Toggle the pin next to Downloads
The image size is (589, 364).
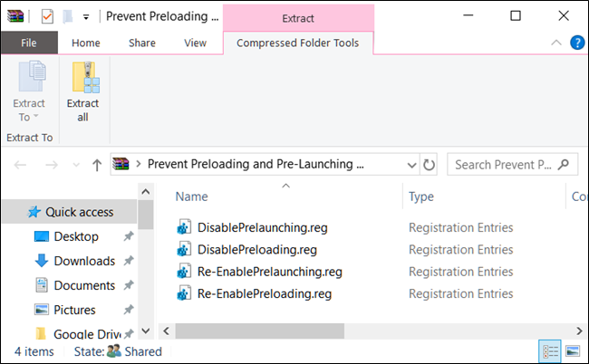(x=130, y=261)
